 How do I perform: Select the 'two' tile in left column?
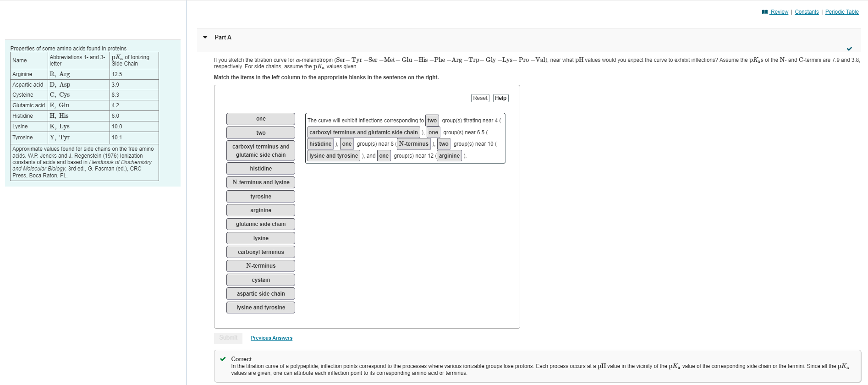pyautogui.click(x=261, y=133)
